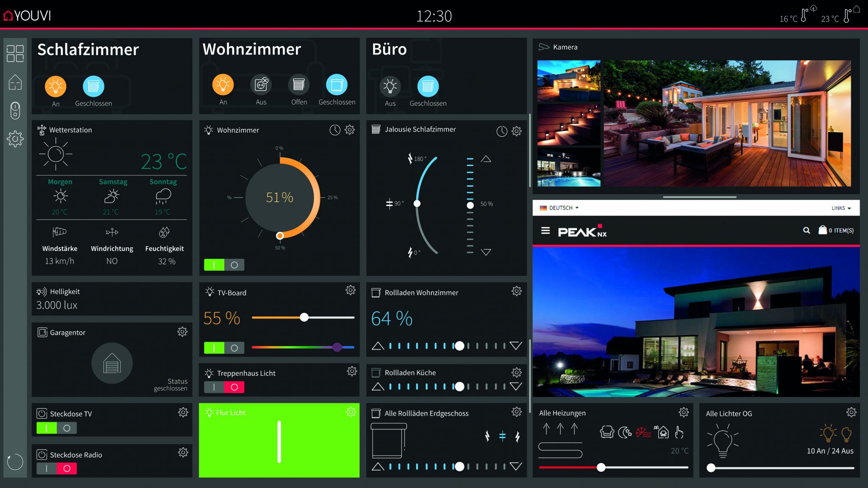Select the frost protection heating mode icon
Screen dimensions: 868x488
point(643,433)
